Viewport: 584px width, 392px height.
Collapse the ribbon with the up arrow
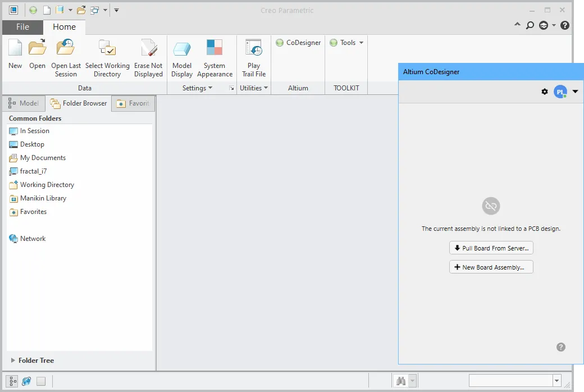517,24
